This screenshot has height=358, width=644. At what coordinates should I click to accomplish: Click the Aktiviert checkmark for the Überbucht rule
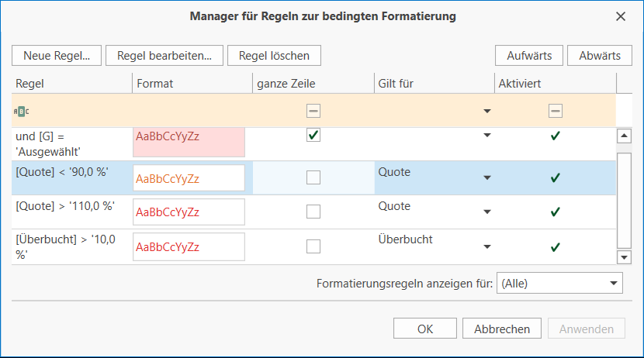[555, 247]
